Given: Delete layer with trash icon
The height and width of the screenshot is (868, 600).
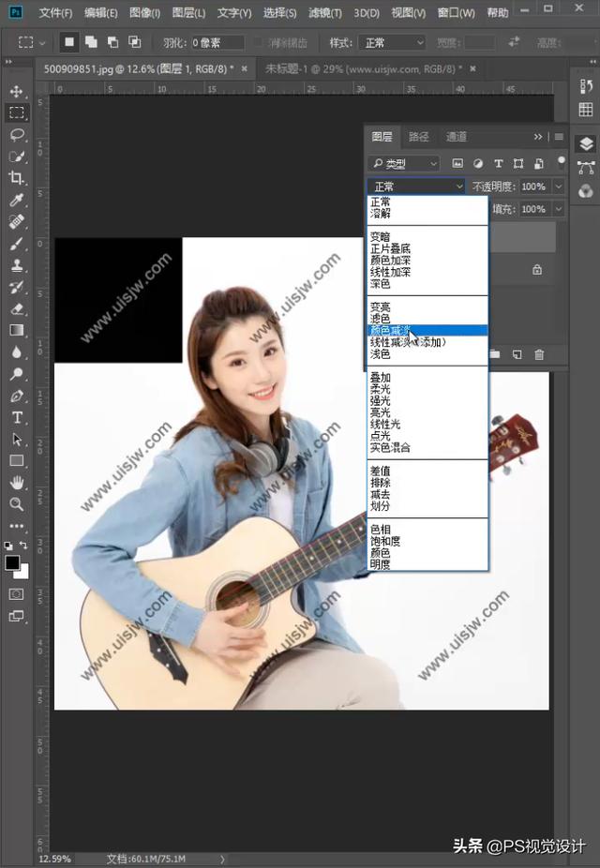Looking at the screenshot, I should click(x=538, y=355).
